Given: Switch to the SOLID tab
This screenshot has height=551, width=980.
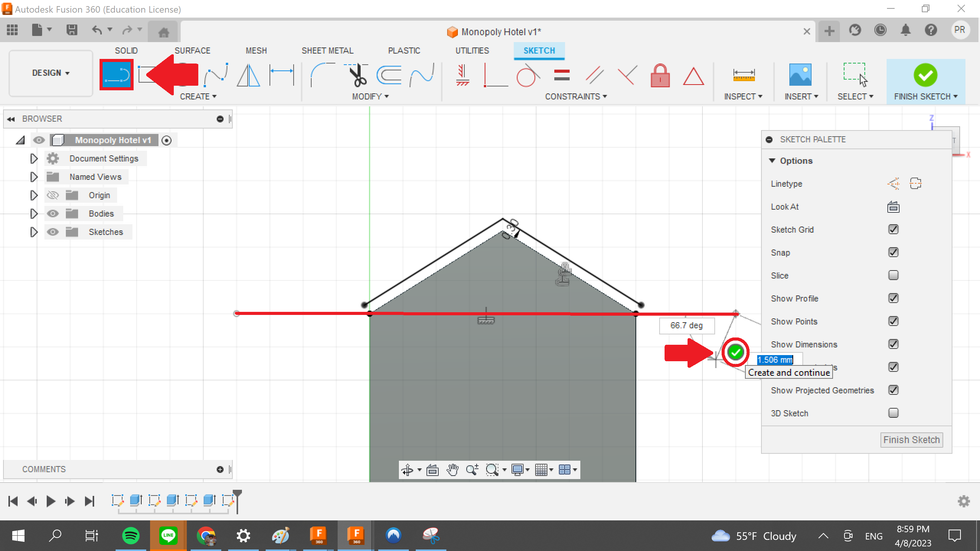Looking at the screenshot, I should pyautogui.click(x=126, y=50).
